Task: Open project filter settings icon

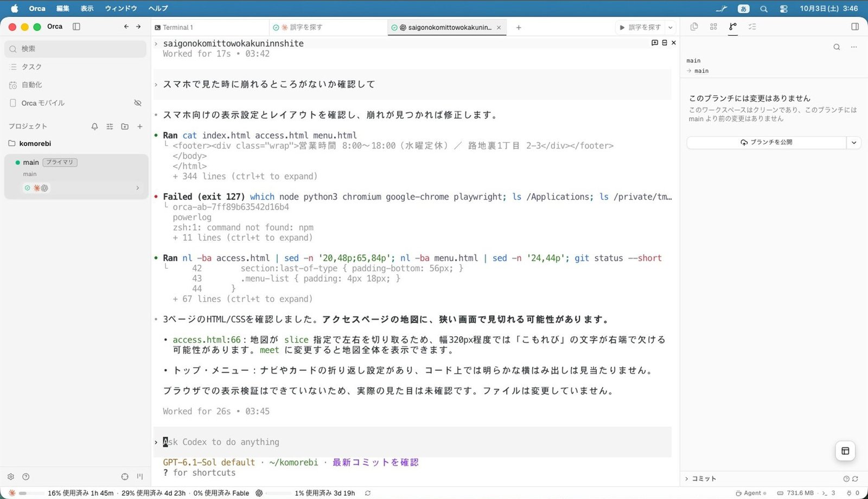Action: (110, 126)
